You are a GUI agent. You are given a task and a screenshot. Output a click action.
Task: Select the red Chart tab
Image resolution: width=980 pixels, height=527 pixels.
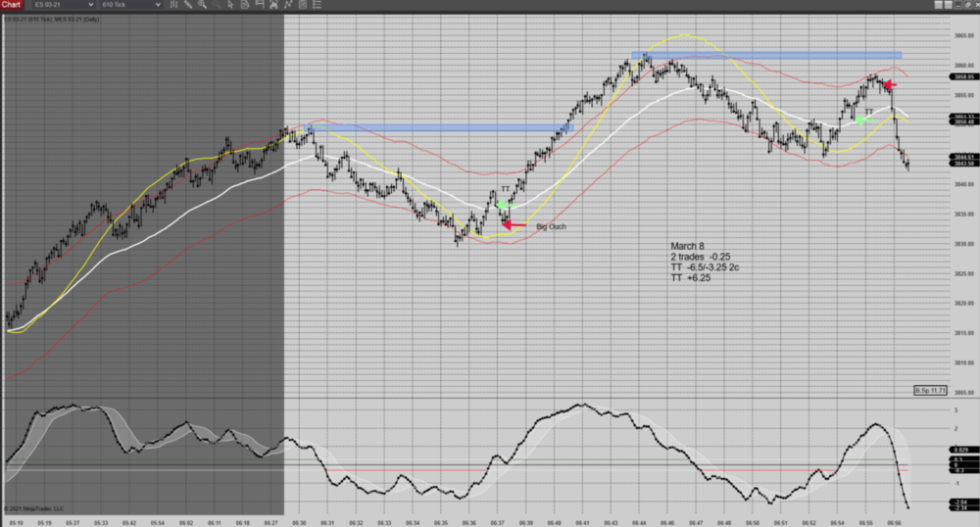[12, 5]
